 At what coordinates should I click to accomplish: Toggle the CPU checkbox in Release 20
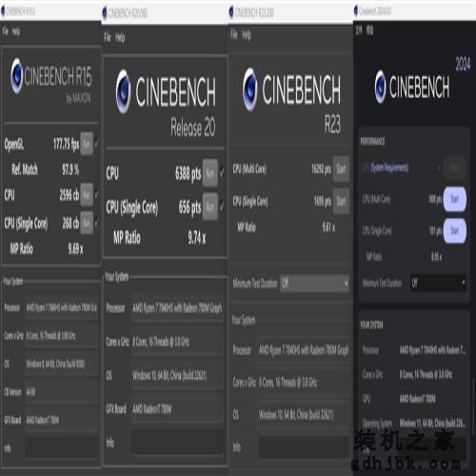[x=222, y=172]
